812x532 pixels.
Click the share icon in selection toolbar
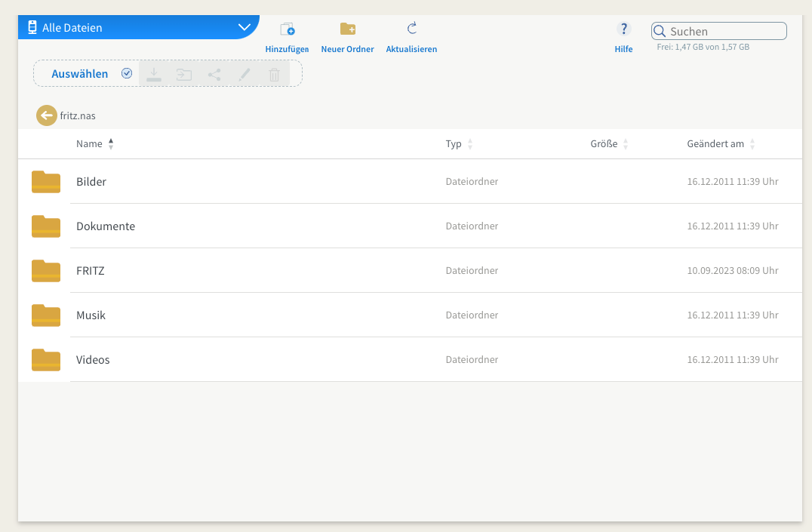[214, 75]
